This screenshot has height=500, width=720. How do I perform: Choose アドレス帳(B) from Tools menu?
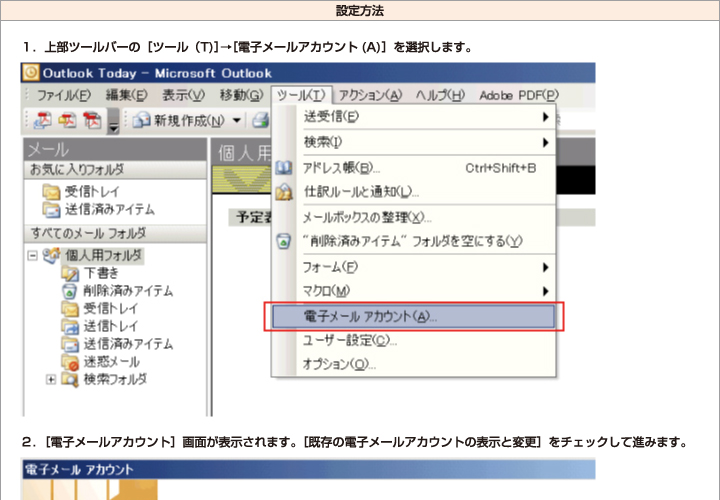[413, 168]
